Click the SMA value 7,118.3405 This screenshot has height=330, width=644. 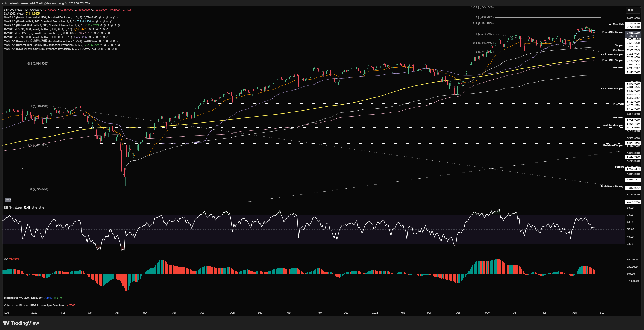(33, 14)
